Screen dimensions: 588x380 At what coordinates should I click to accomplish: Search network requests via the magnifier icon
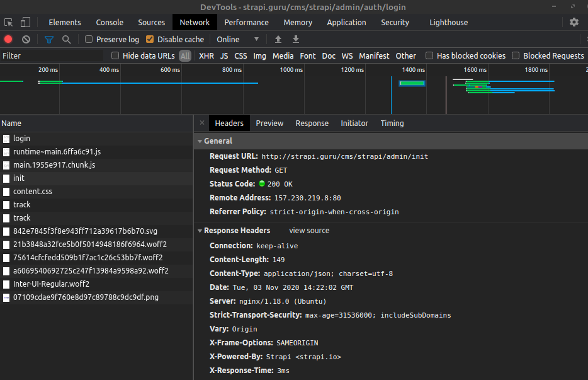click(65, 39)
